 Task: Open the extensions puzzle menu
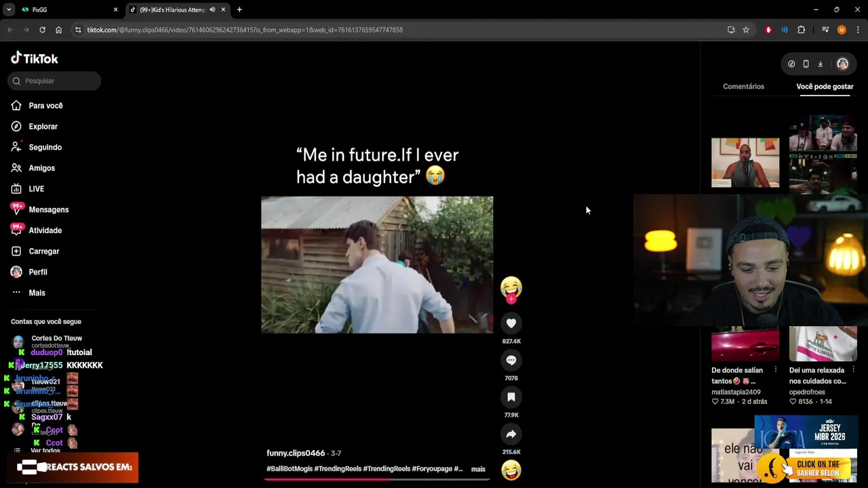tap(802, 30)
